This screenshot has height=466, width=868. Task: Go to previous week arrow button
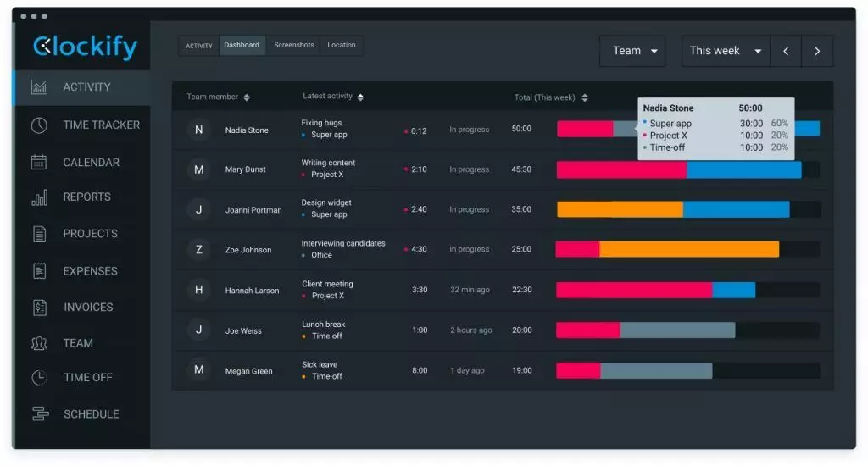(786, 51)
